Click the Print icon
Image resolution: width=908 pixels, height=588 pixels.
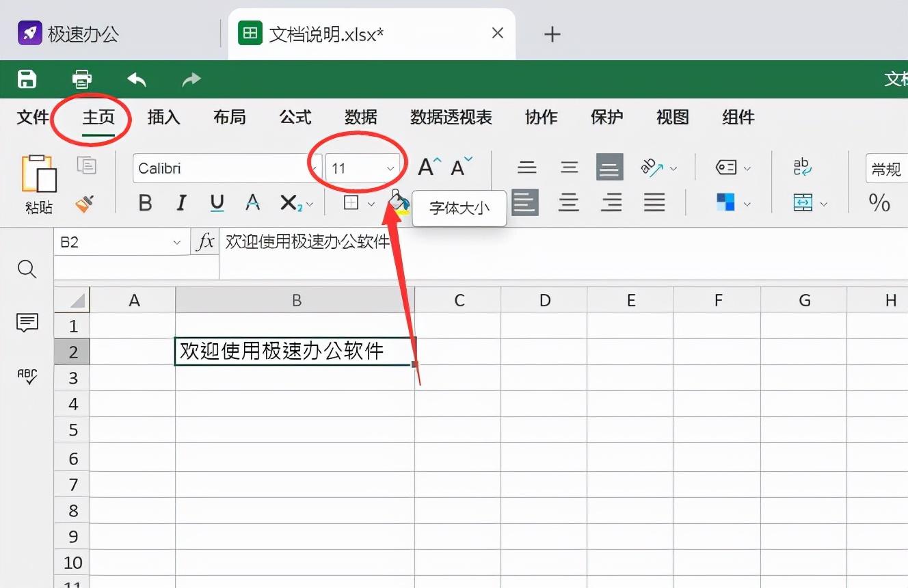click(x=82, y=79)
